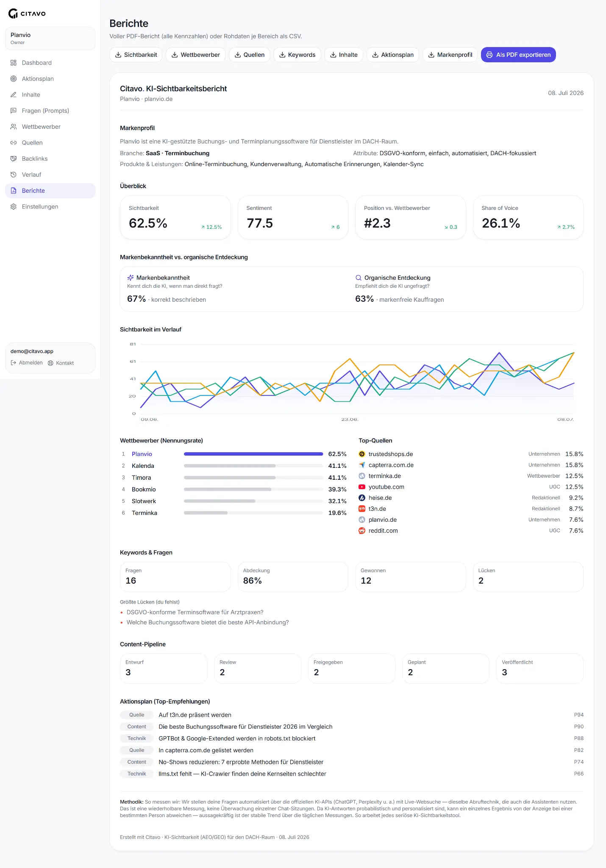Screen dimensions: 606x868
Task: Click the Kalenda mention-rate bar
Action: (x=253, y=466)
